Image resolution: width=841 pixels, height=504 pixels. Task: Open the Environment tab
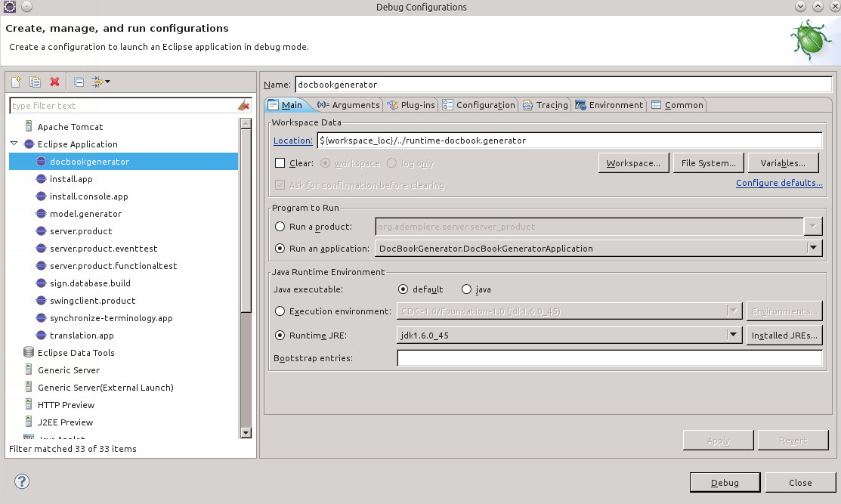609,105
